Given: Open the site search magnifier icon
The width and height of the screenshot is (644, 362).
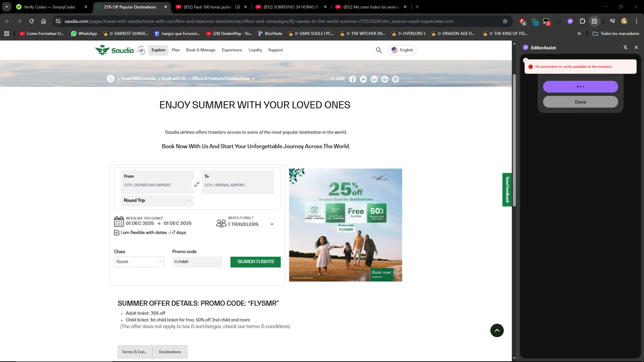Looking at the screenshot, I should (379, 50).
